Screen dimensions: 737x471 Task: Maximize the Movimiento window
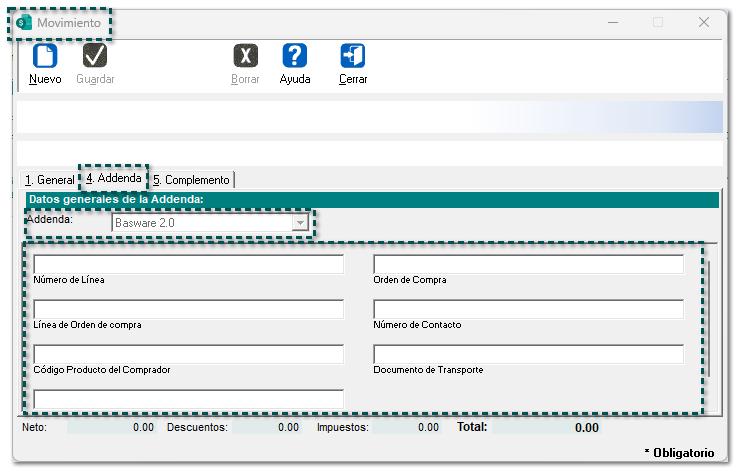click(658, 22)
